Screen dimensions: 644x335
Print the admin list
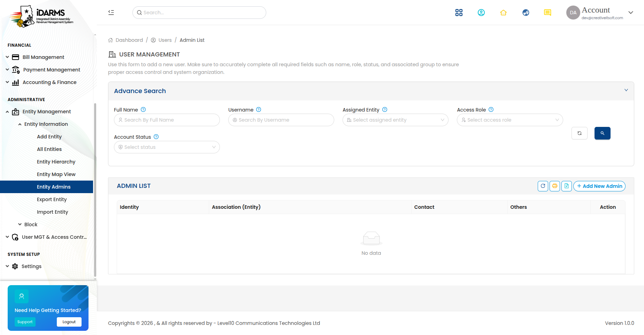[x=555, y=186]
